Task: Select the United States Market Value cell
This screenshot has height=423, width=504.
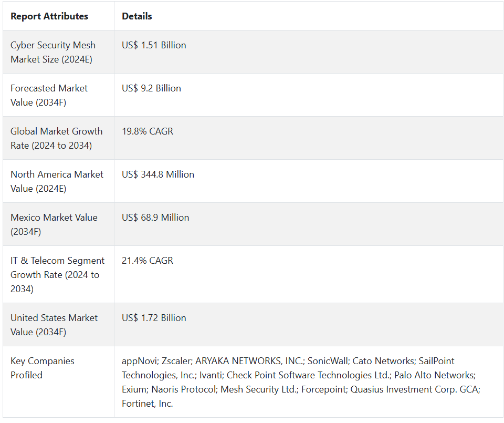Action: pos(54,325)
